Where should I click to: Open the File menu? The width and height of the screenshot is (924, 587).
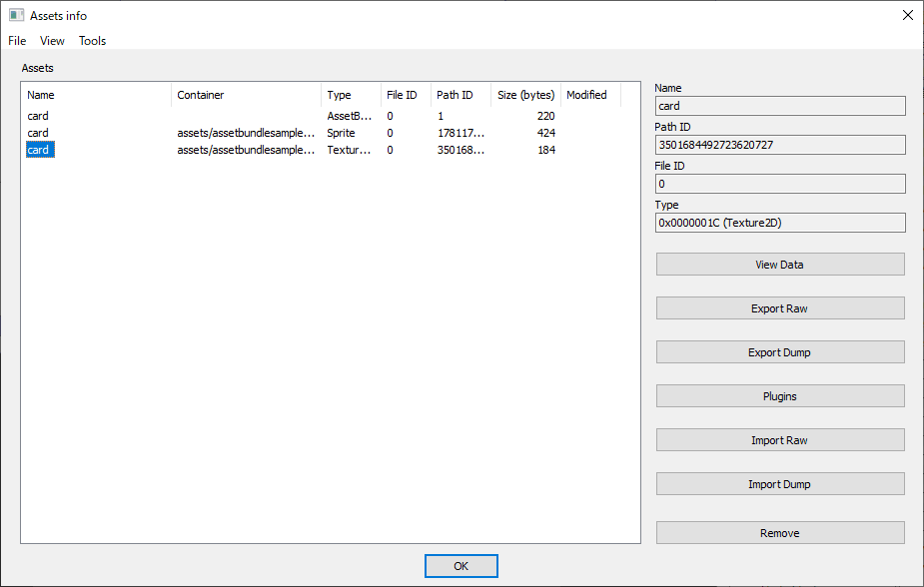click(x=17, y=41)
